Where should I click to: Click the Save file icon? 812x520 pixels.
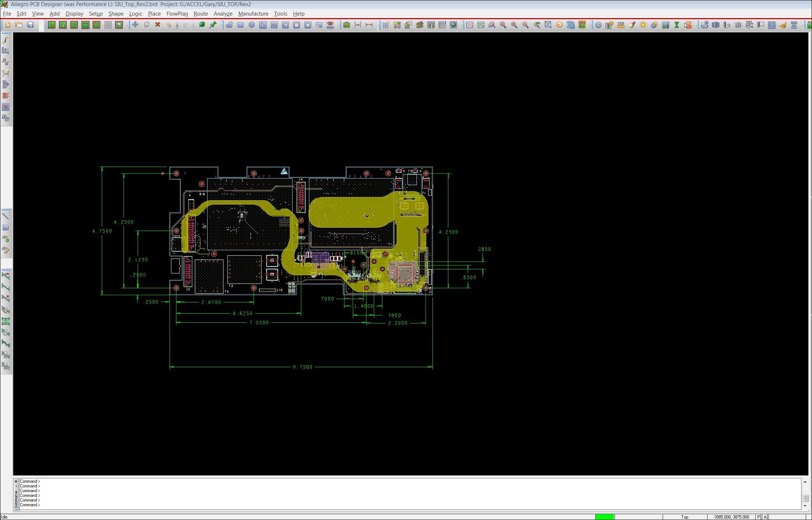[30, 25]
